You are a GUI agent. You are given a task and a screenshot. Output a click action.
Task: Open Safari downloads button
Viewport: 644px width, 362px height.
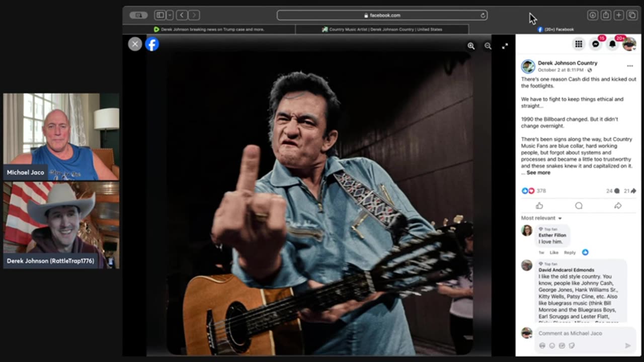[x=593, y=15]
